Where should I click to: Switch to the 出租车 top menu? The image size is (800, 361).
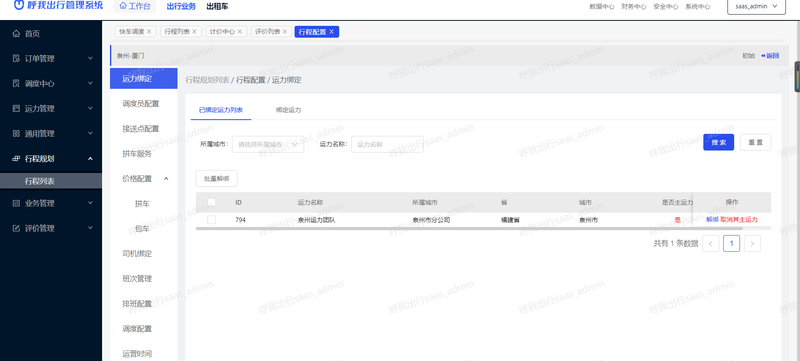point(217,7)
